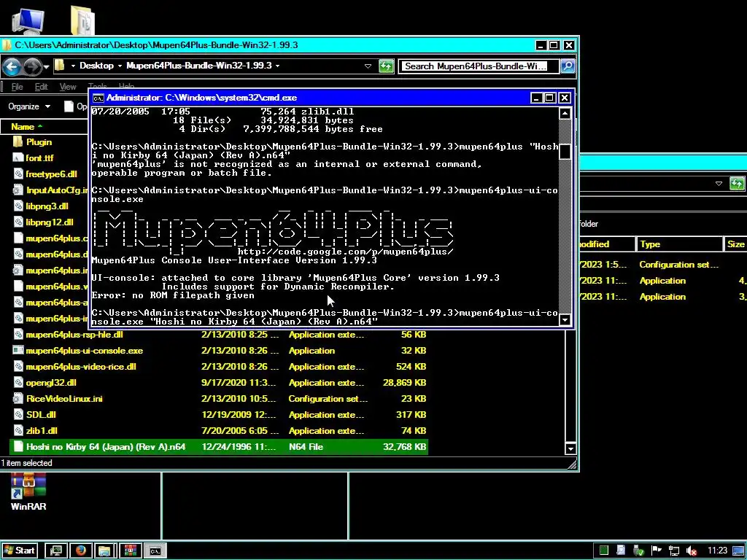Click the search magnifier button
This screenshot has height=560, width=747.
click(x=568, y=66)
